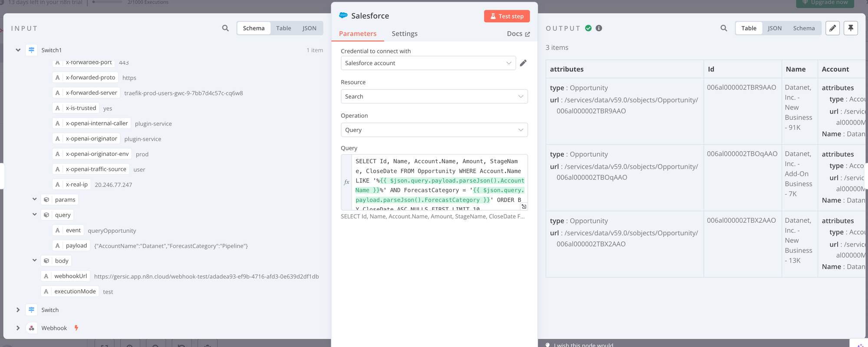Viewport: 868px width, 347px height.
Task: Click the string type icon beside webhookUrl
Action: (x=46, y=276)
